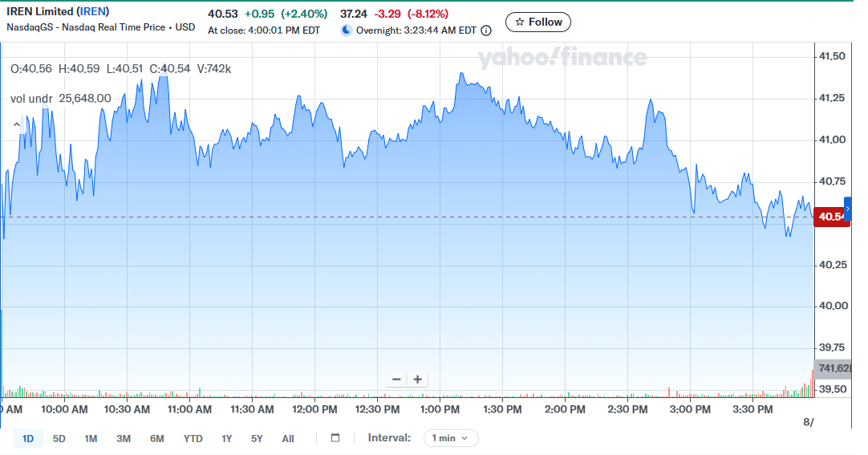
Task: Expand the right side panel arrow
Action: 847,209
